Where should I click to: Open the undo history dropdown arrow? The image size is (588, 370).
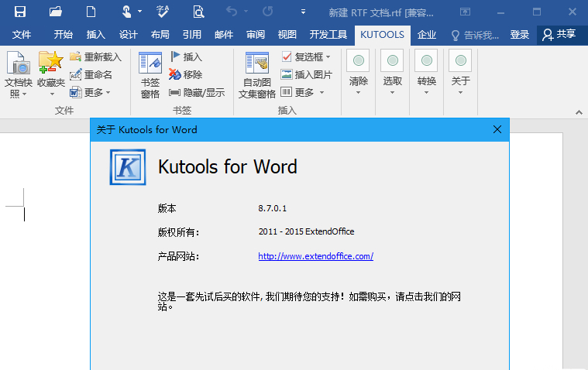(x=246, y=12)
